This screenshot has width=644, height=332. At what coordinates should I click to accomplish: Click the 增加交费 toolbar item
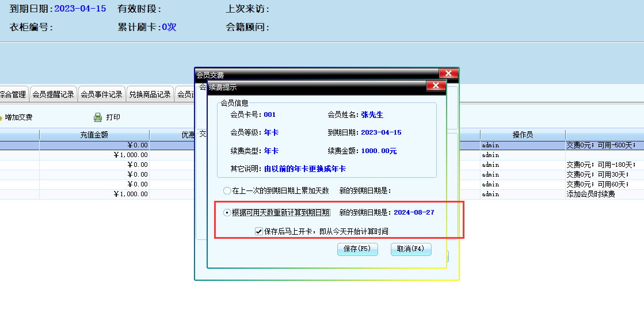click(x=17, y=117)
